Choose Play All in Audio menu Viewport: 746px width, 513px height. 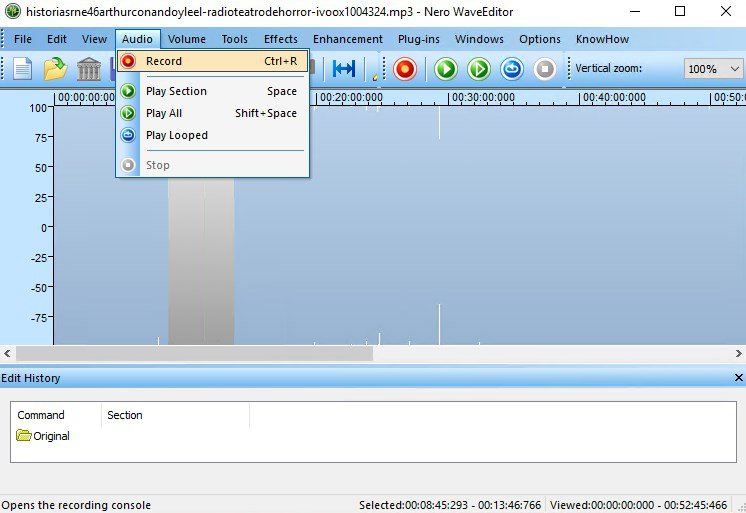212,113
